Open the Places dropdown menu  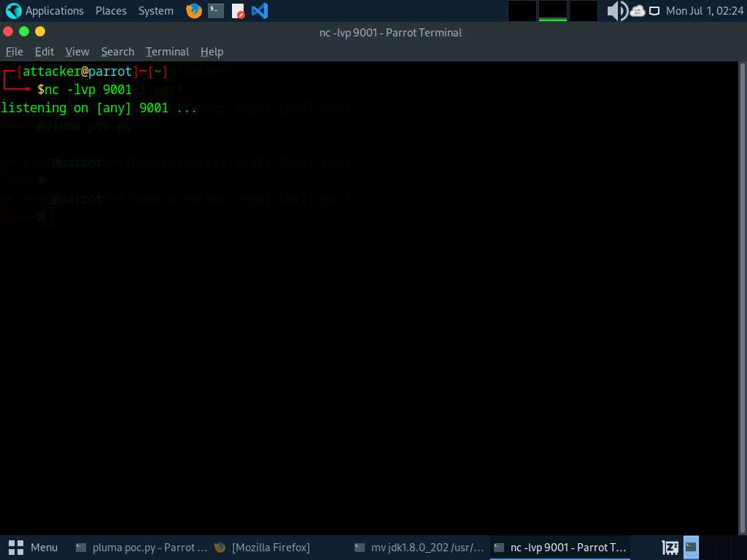pos(111,11)
